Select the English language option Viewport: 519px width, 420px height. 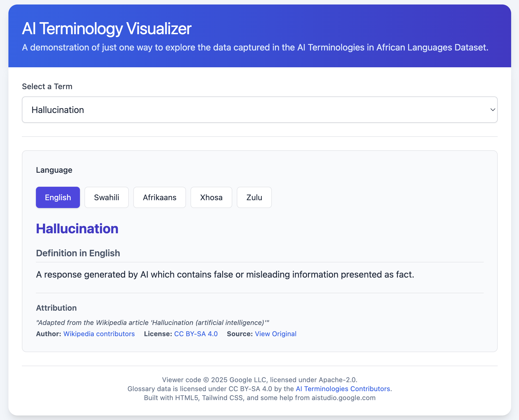point(58,197)
